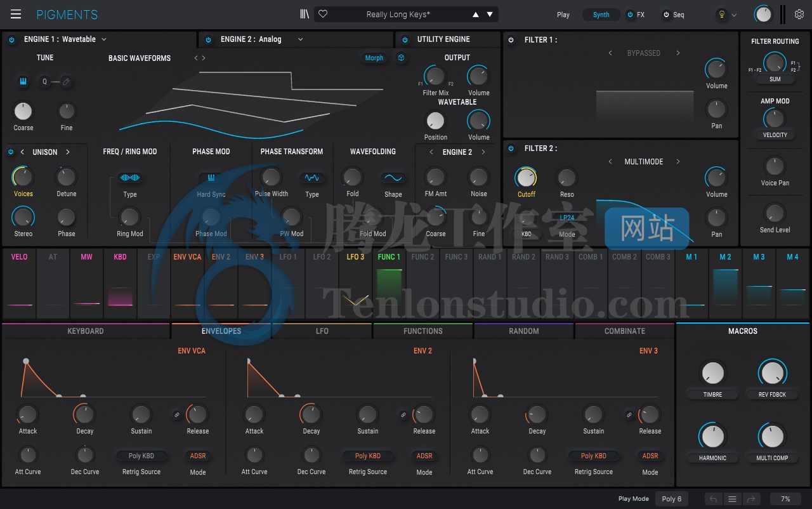This screenshot has height=509, width=812.
Task: Click the tune edit pencil icon
Action: click(x=65, y=81)
